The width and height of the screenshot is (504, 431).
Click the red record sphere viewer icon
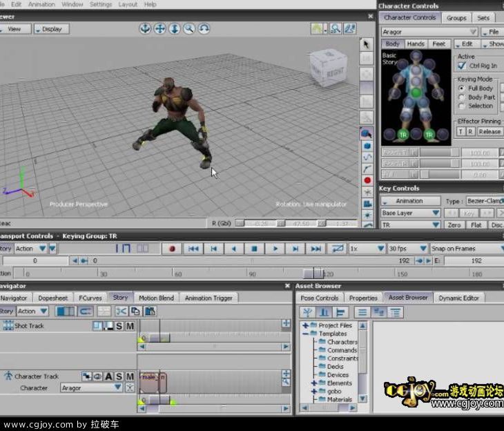367,180
